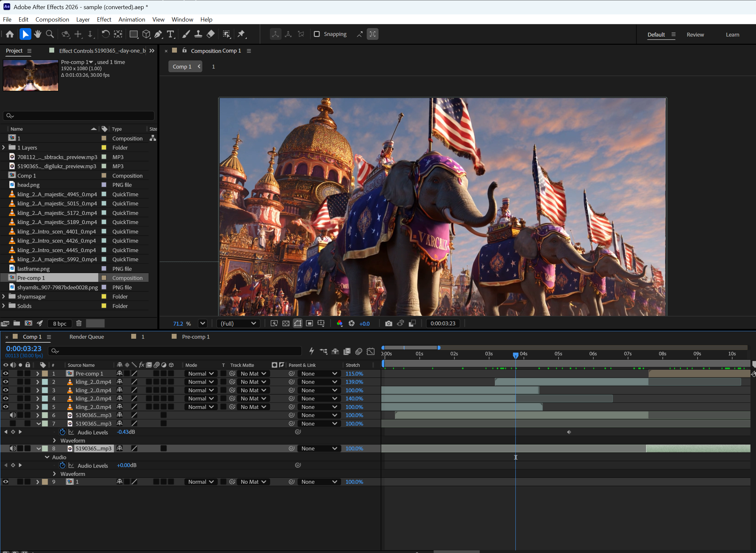
Task: Click Comp 1 breadcrumb in viewer
Action: [x=182, y=67]
